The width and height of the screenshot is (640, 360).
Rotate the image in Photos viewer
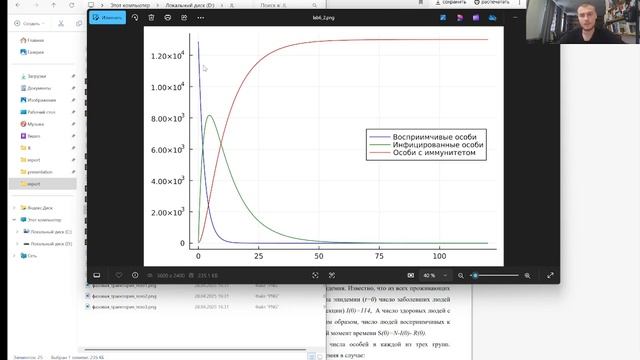pos(135,18)
